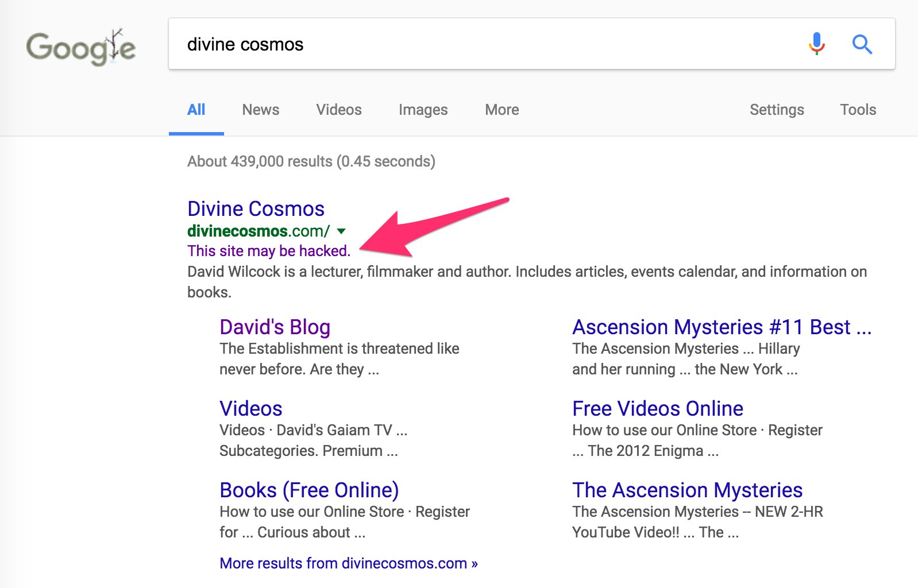Click More results from divinecosmos.com
Viewport: 918px width, 588px height.
pos(349,563)
